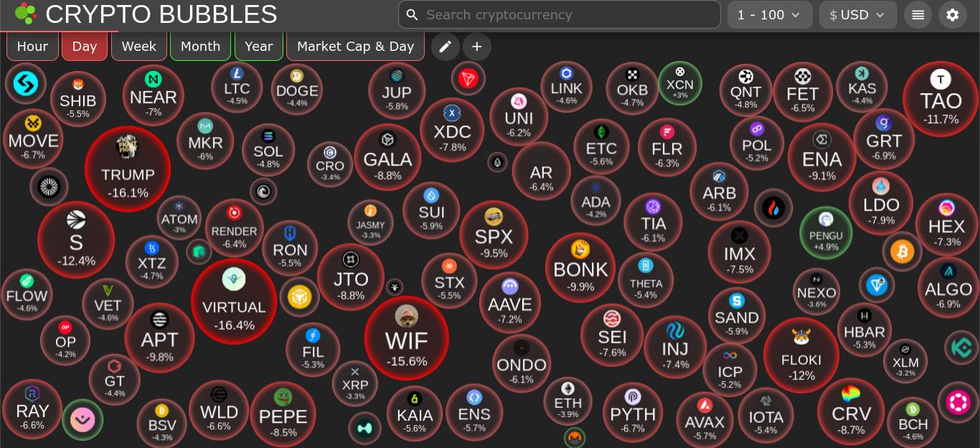
Task: Open the green PENGU bubble
Action: coord(826,233)
